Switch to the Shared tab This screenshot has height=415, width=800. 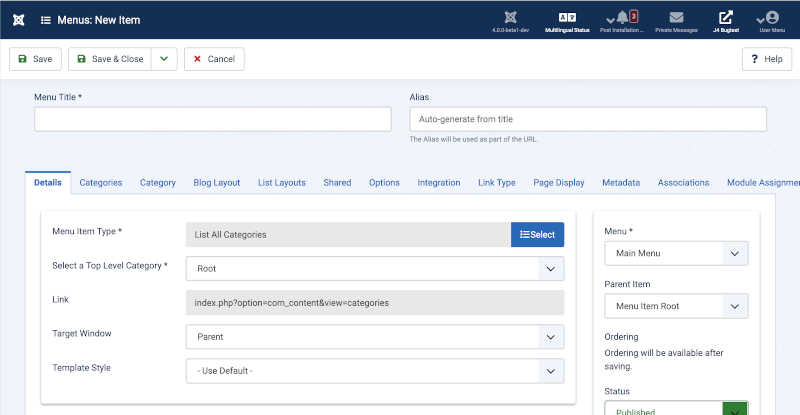pos(337,183)
